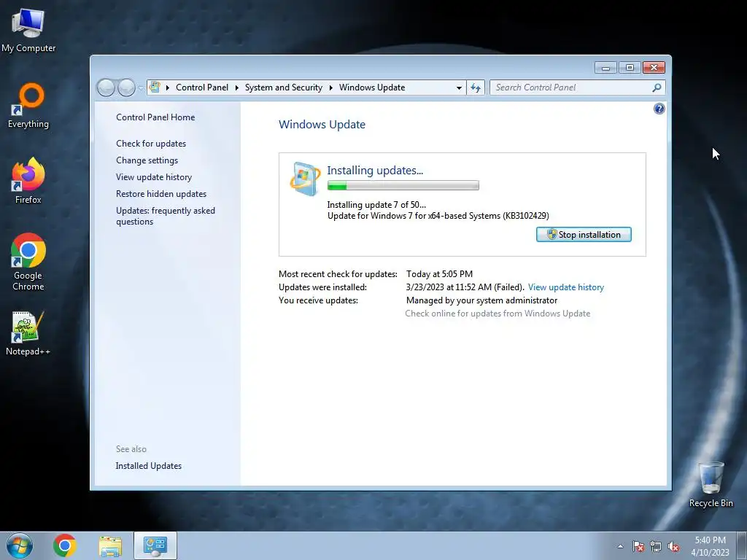Show hidden tray icons arrow

pos(620,546)
